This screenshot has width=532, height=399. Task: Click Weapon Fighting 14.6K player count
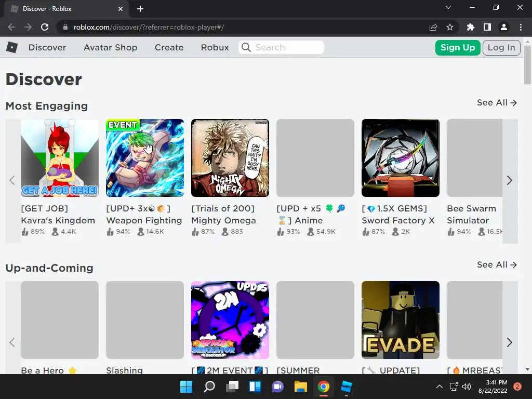[151, 232]
